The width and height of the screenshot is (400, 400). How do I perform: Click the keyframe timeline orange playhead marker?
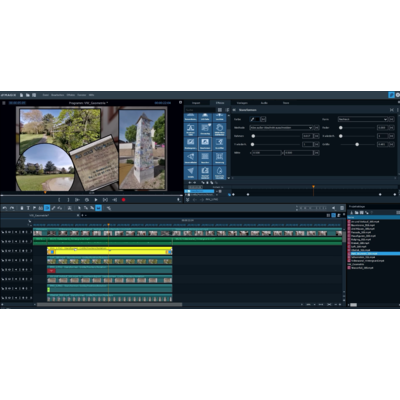pos(313,187)
